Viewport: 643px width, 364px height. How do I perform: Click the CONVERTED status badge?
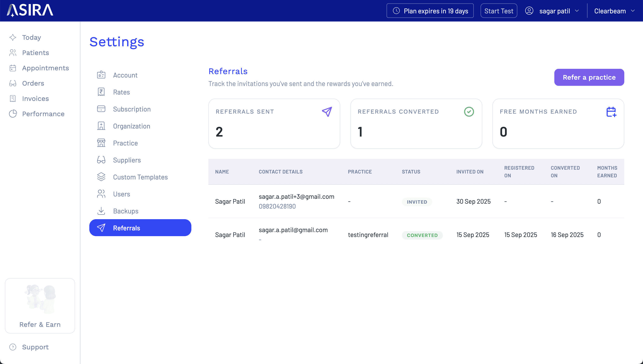pyautogui.click(x=422, y=235)
